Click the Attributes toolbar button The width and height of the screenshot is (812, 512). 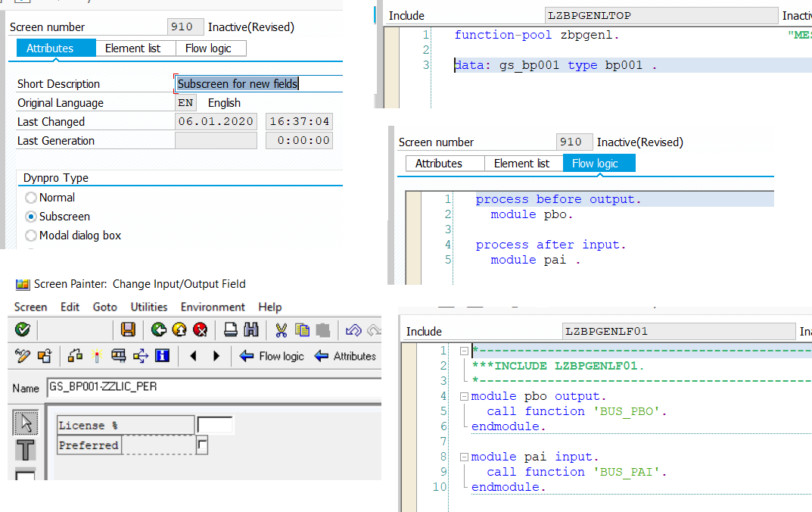[345, 356]
